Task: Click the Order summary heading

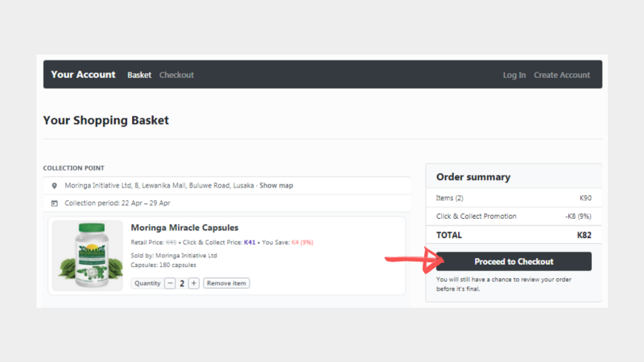Action: tap(473, 177)
